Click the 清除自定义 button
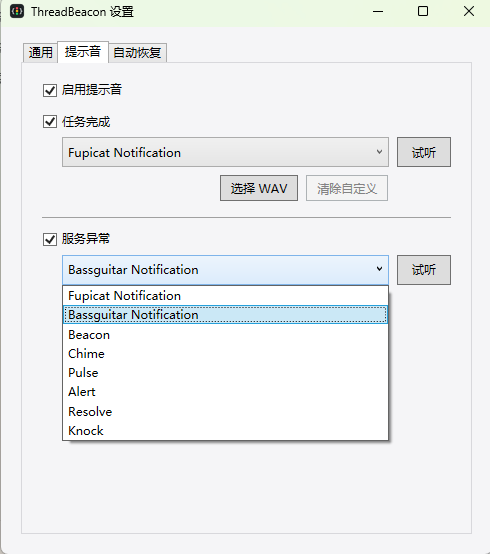The image size is (490, 554). tap(347, 188)
